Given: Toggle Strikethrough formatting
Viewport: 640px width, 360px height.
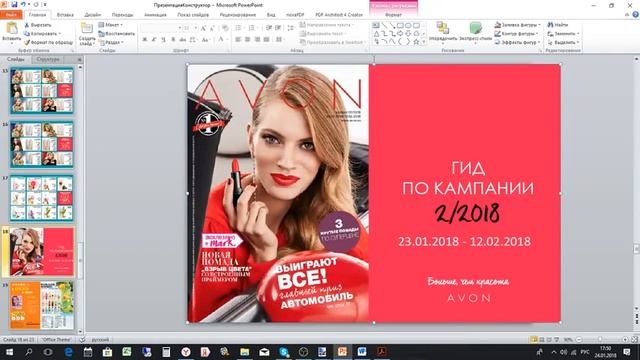Looking at the screenshot, I should 182,40.
